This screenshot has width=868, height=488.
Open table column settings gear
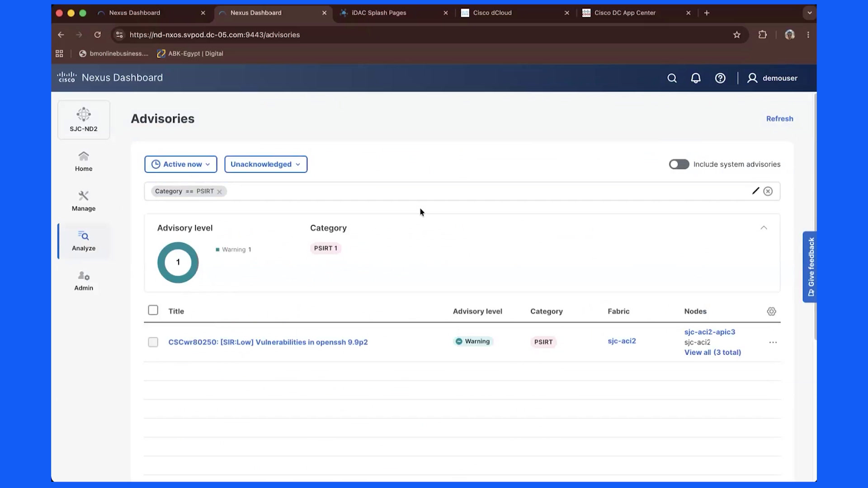pyautogui.click(x=771, y=311)
